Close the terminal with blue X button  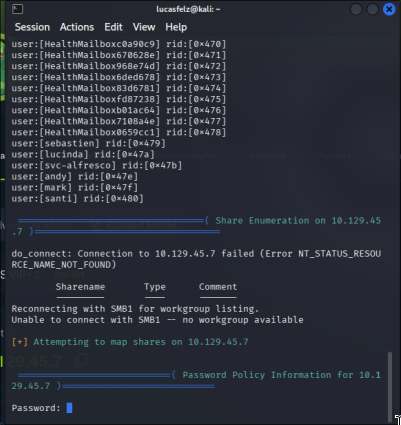[x=389, y=9]
